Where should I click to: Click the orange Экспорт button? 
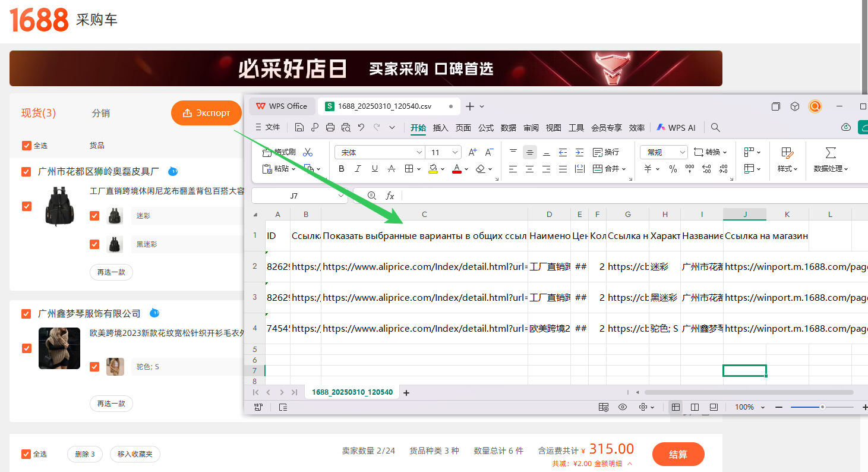206,113
